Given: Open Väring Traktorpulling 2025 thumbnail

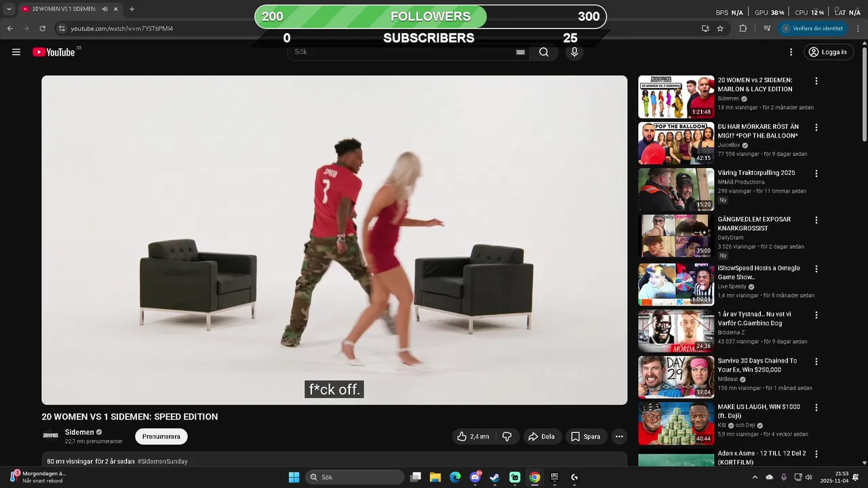Looking at the screenshot, I should (x=676, y=189).
